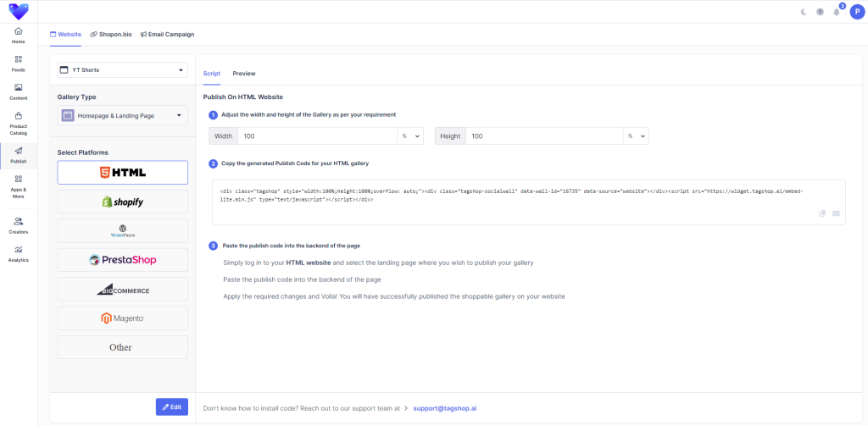
Task: Open Product Catalog in the sidebar
Action: [19, 124]
